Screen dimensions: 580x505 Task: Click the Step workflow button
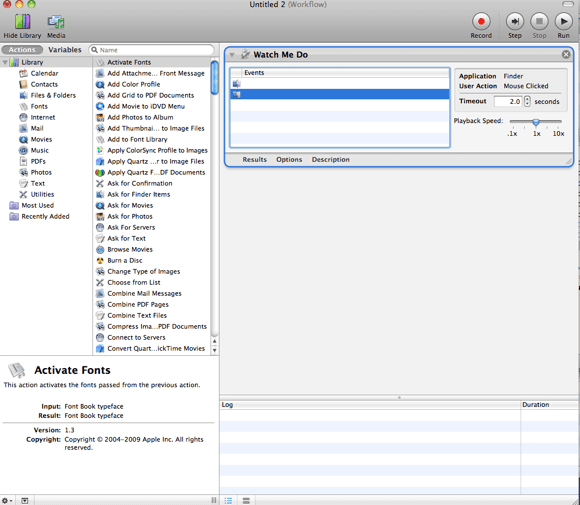(x=515, y=21)
